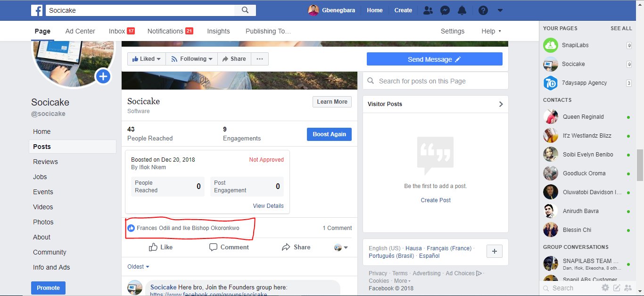
Task: Open It'z Westlandz Blizz chat avatar
Action: 551,136
